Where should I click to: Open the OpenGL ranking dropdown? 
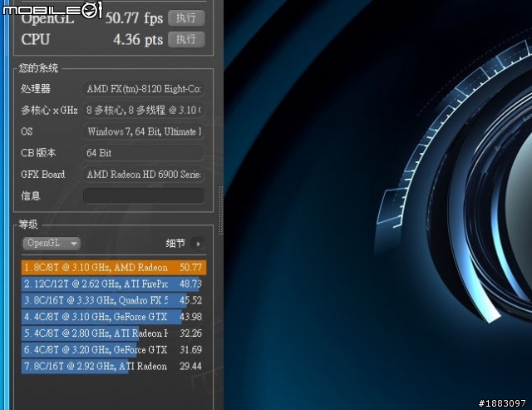(x=52, y=243)
